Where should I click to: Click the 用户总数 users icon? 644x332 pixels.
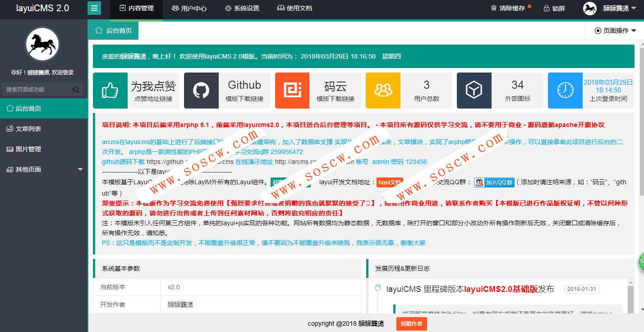coord(383,91)
